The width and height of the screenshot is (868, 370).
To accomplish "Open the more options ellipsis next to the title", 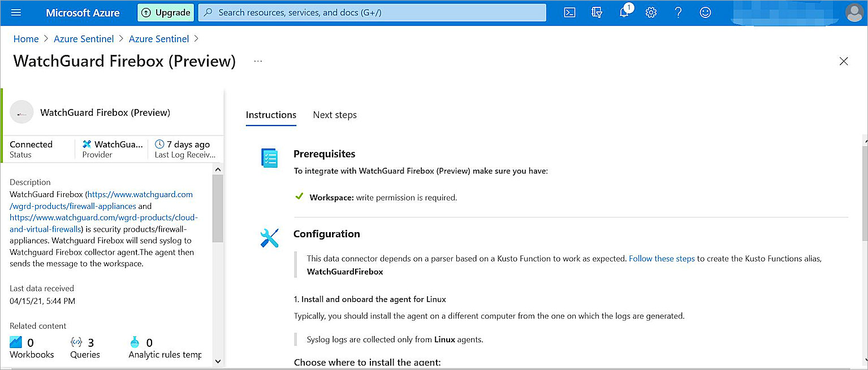I will coord(258,61).
